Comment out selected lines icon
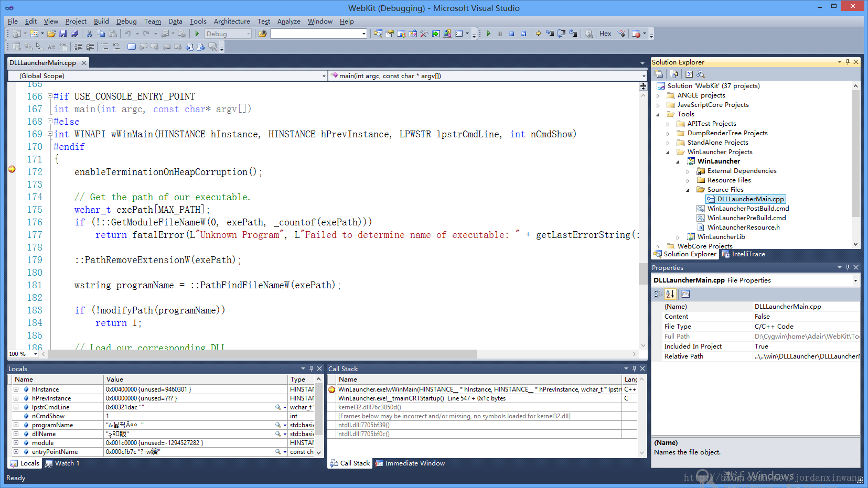868x488 pixels. coord(105,47)
